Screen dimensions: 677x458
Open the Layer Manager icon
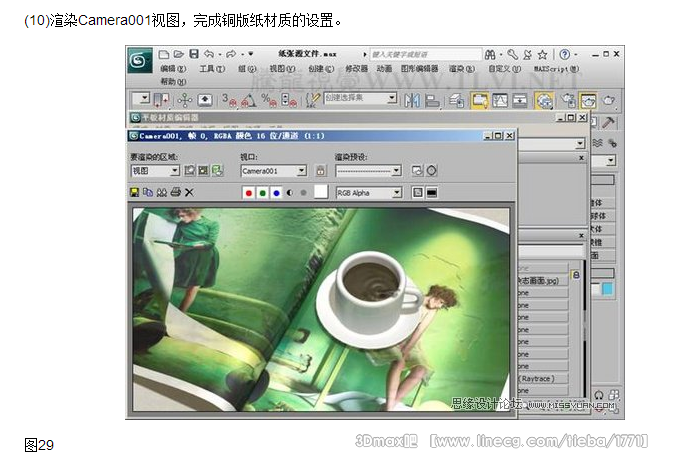click(456, 101)
